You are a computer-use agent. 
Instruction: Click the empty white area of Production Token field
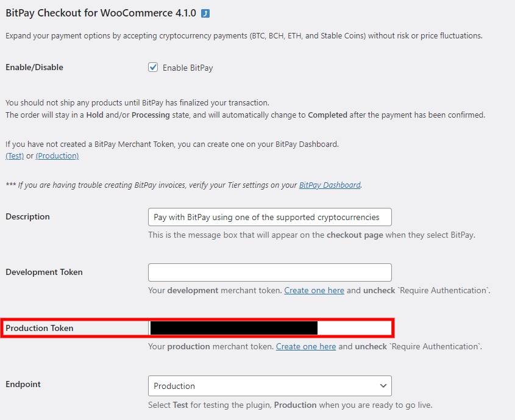[x=354, y=328]
